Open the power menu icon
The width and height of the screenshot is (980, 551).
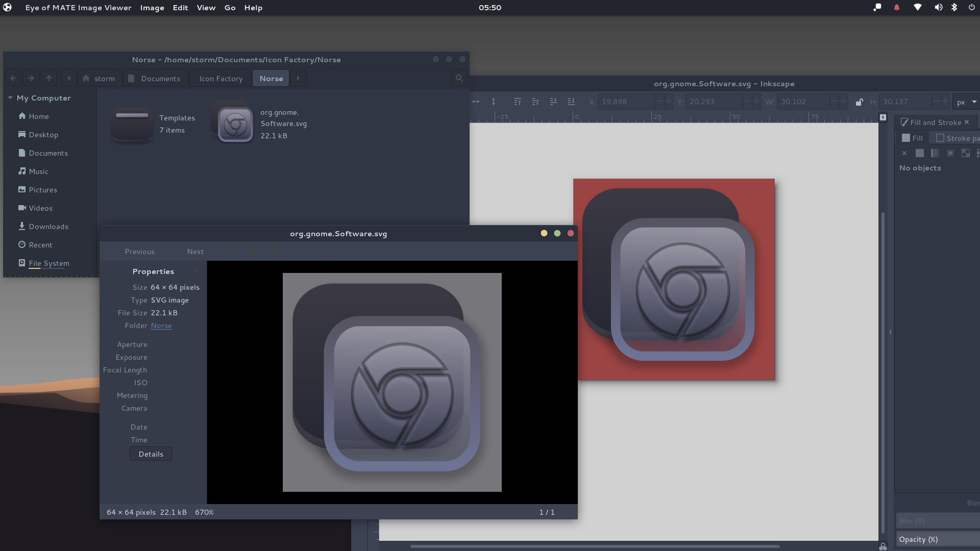pos(971,7)
